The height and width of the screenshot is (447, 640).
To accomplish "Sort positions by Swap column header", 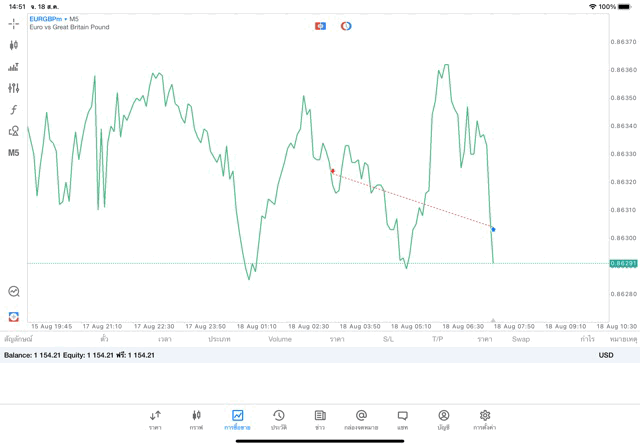I will click(520, 339).
